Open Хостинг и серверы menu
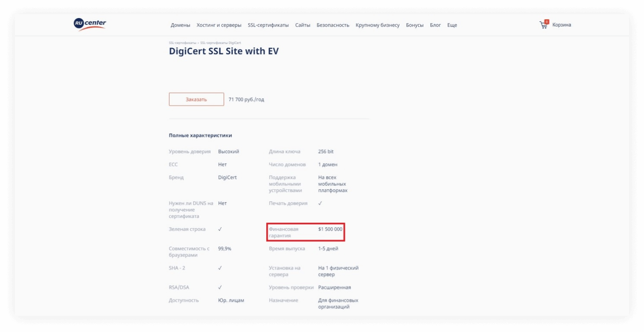This screenshot has height=332, width=644. pyautogui.click(x=219, y=25)
